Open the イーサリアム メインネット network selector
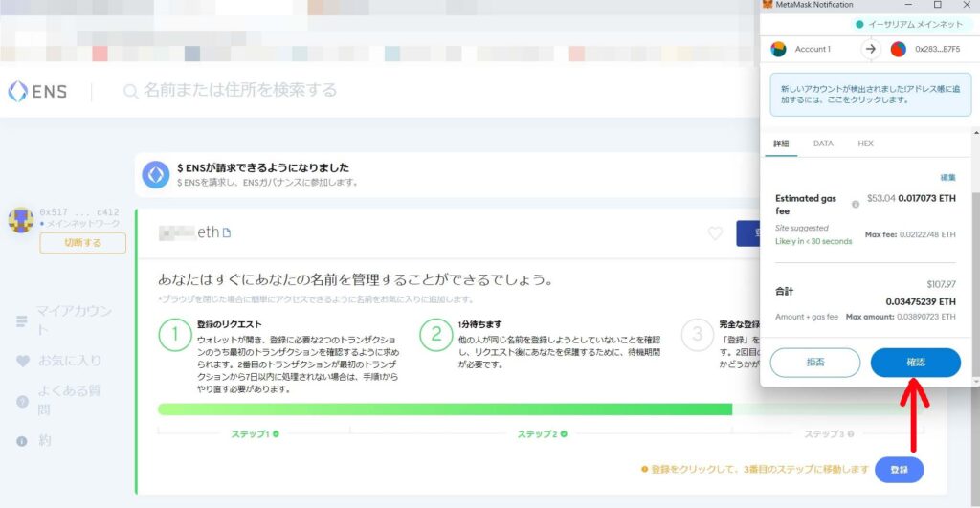This screenshot has height=508, width=980. coord(910,24)
